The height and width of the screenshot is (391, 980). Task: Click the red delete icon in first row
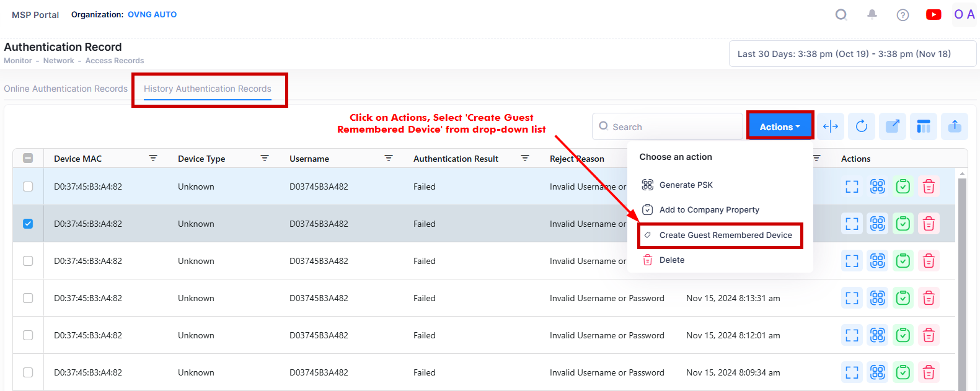[929, 187]
